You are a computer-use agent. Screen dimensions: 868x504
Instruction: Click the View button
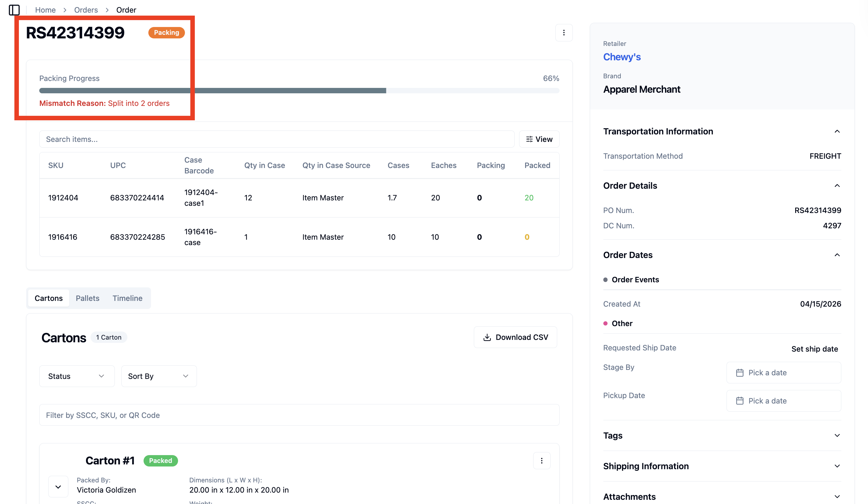pos(539,139)
